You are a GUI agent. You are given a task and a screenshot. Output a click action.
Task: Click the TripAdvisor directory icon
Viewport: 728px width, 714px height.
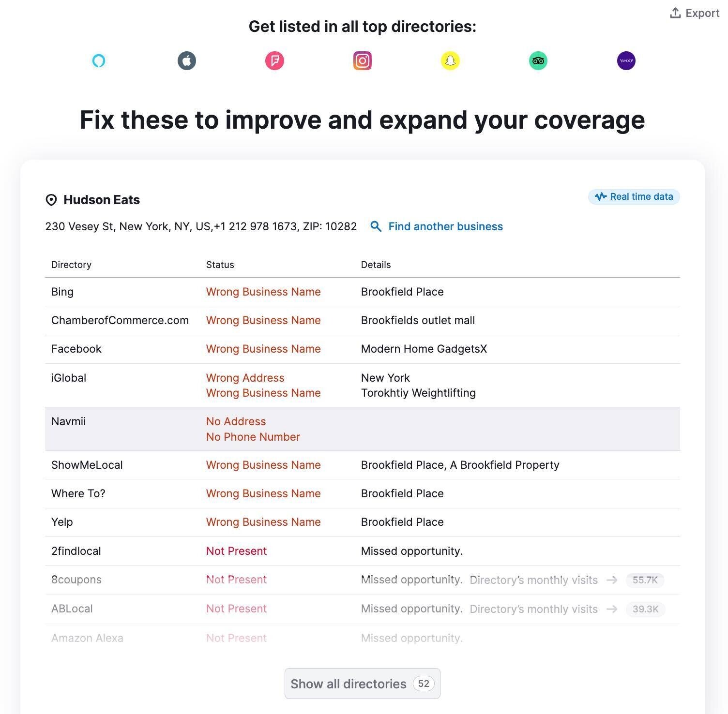(538, 60)
